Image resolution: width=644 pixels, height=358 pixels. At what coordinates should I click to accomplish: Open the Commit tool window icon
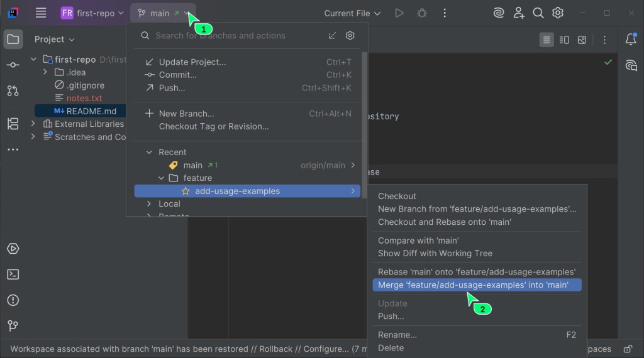click(x=13, y=65)
